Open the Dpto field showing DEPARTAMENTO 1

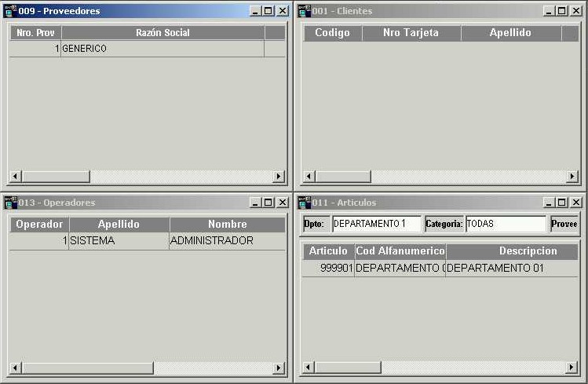tap(377, 224)
